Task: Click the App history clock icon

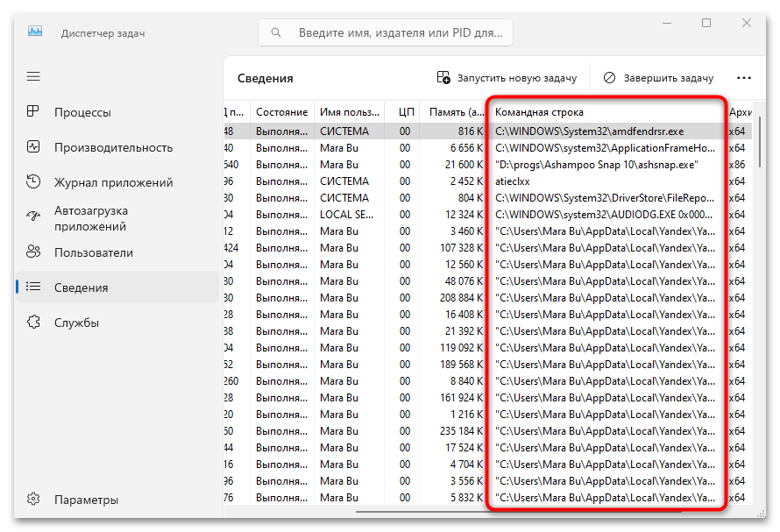Action: (32, 181)
